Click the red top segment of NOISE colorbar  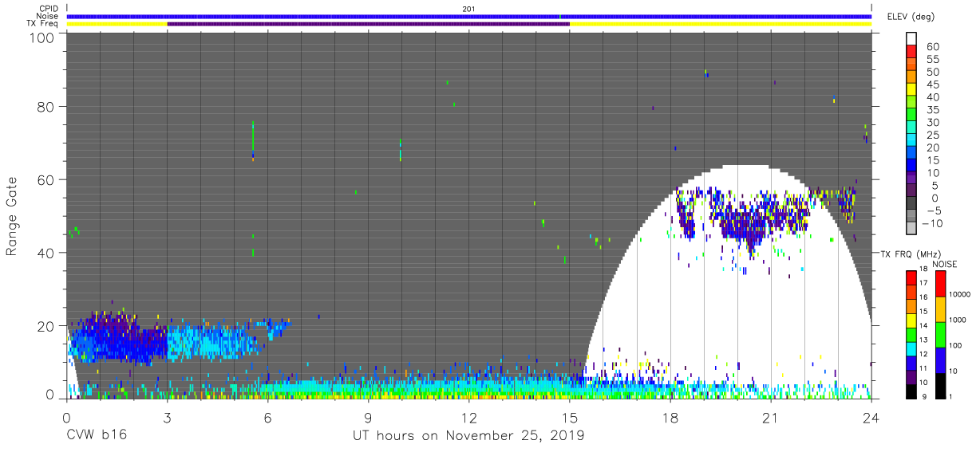941,284
